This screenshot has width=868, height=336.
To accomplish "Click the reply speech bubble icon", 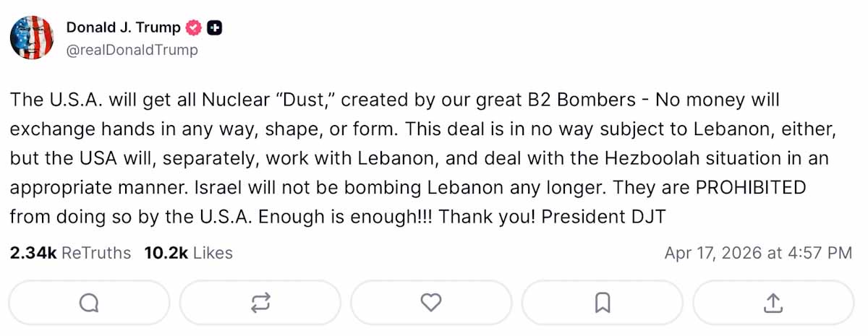I will pos(89,303).
